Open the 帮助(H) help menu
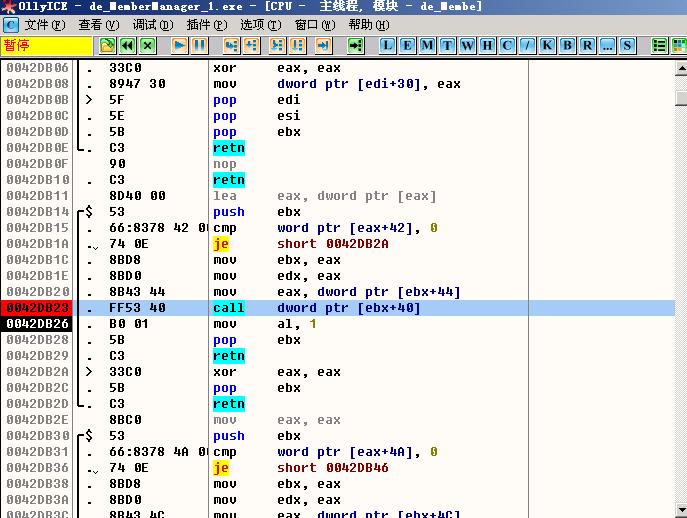Viewport: 687px width, 518px height. pos(367,25)
